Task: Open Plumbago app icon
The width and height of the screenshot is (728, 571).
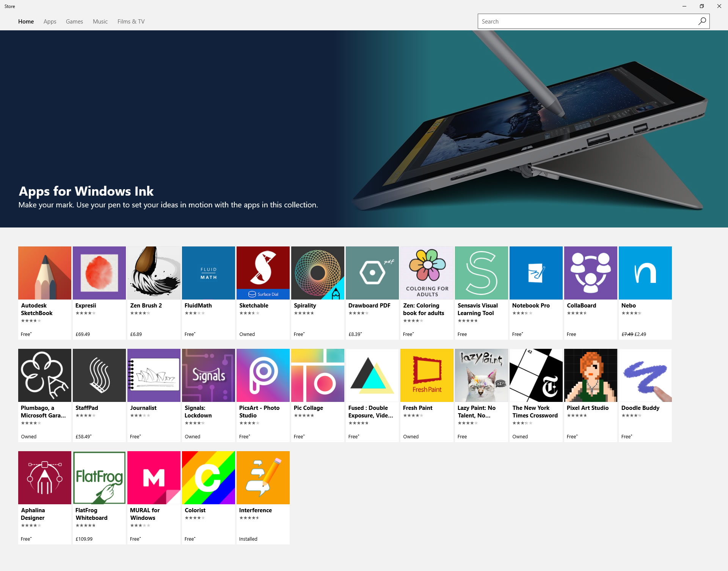Action: point(45,375)
